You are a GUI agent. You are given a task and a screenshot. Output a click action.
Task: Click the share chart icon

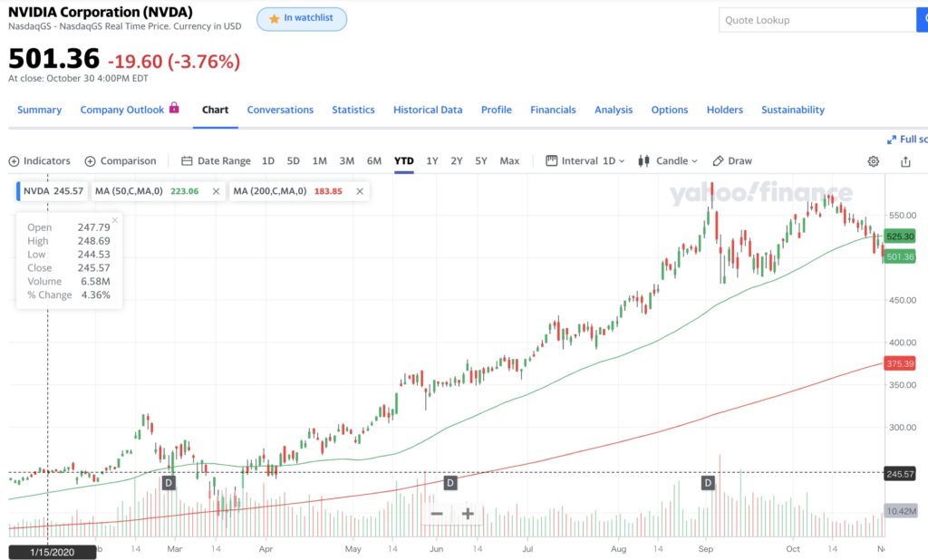tap(905, 161)
